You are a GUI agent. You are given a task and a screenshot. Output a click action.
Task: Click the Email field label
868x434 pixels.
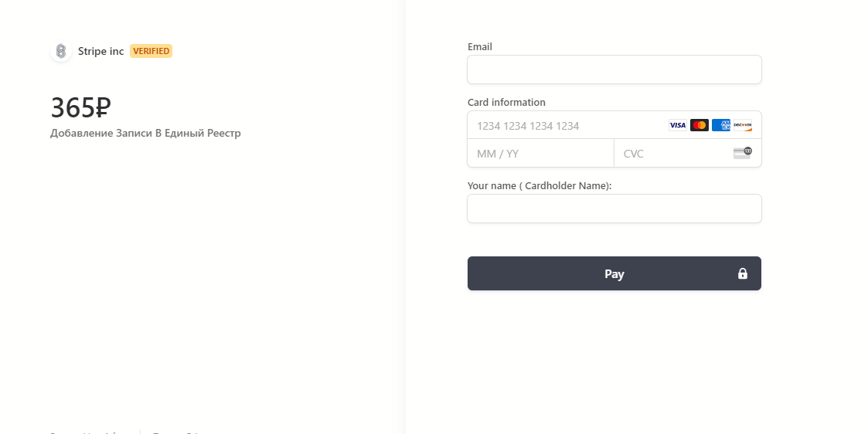coord(480,47)
